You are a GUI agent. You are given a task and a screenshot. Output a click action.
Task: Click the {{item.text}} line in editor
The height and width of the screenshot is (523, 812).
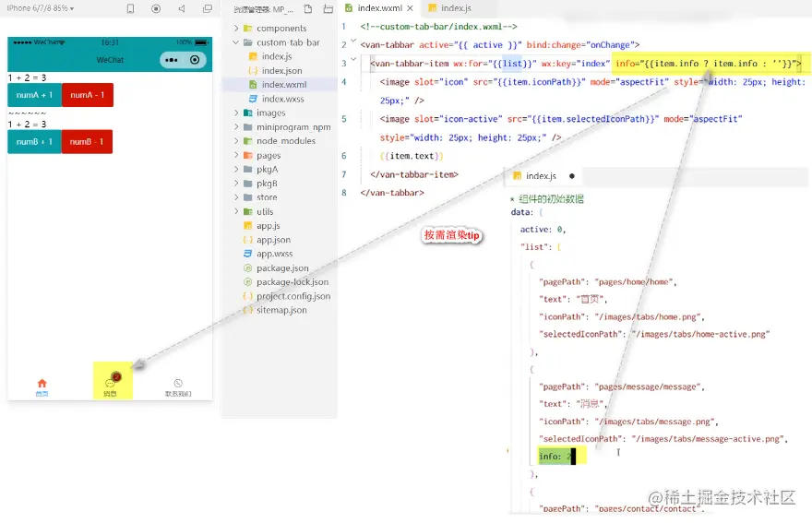click(x=412, y=156)
